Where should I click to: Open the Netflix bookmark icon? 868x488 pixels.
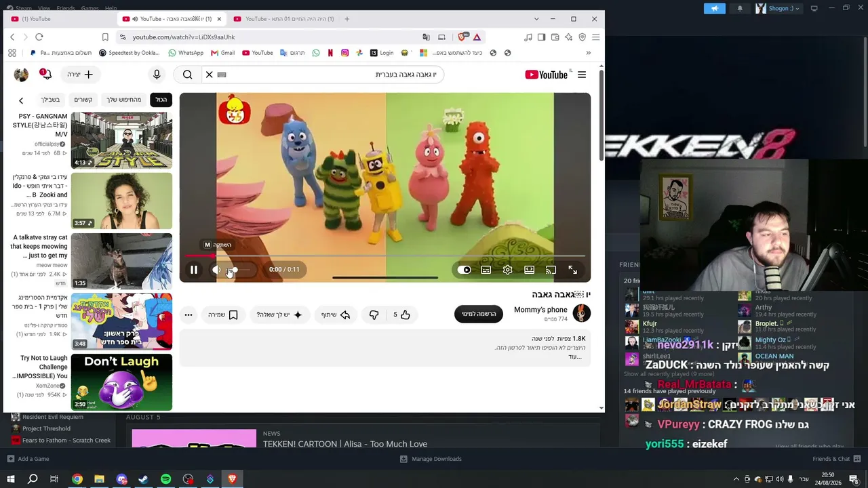[330, 53]
